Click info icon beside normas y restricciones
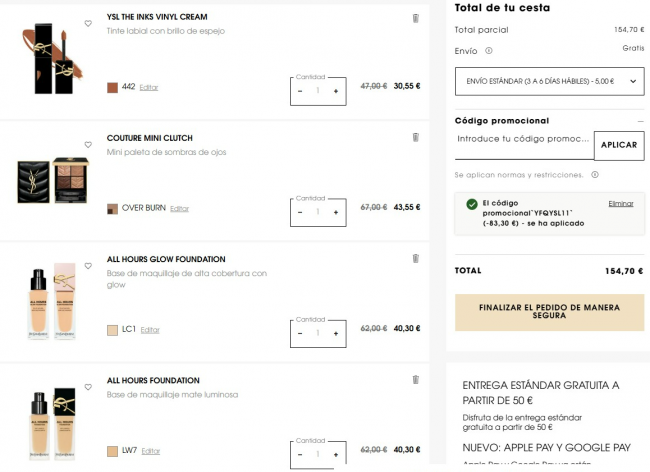 tap(594, 175)
